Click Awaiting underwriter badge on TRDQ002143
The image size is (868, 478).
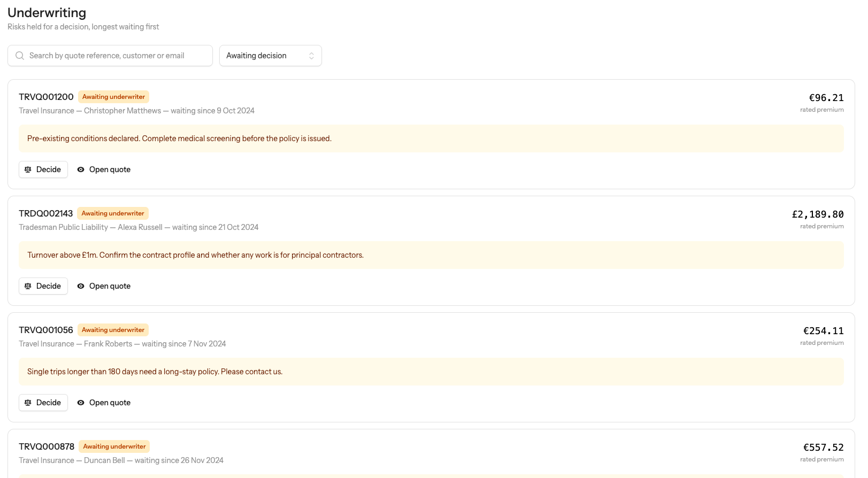(113, 213)
